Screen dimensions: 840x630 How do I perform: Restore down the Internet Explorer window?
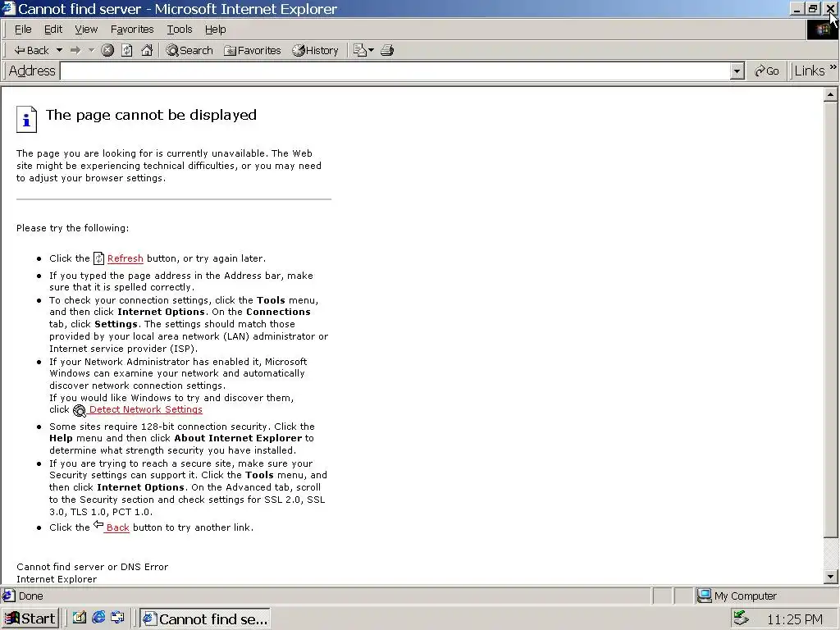(813, 8)
